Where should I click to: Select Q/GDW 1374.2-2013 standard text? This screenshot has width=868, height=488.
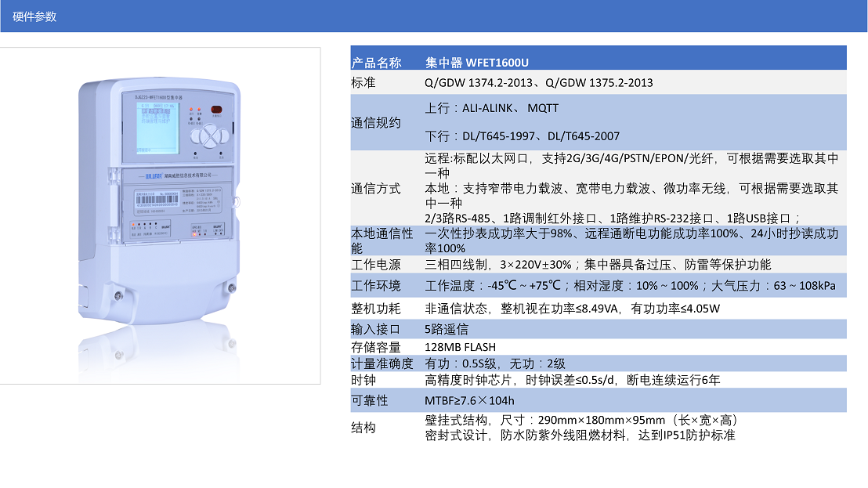tap(479, 82)
